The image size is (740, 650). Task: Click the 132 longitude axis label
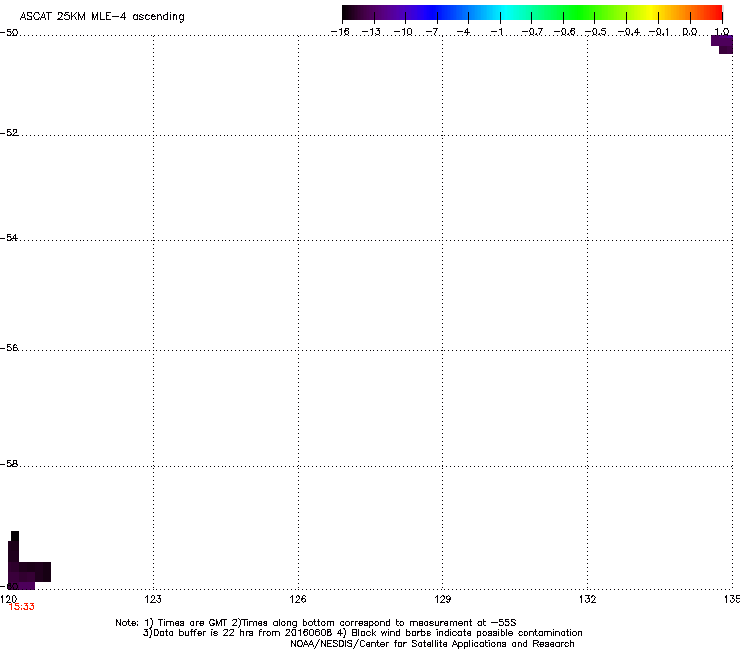click(x=587, y=599)
